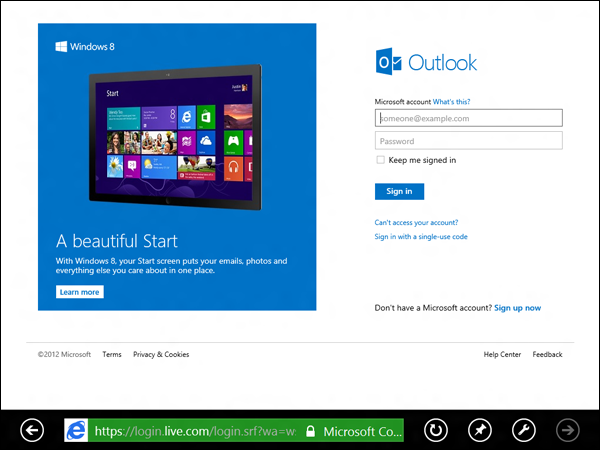
Task: Click the Password input field
Action: [x=469, y=140]
